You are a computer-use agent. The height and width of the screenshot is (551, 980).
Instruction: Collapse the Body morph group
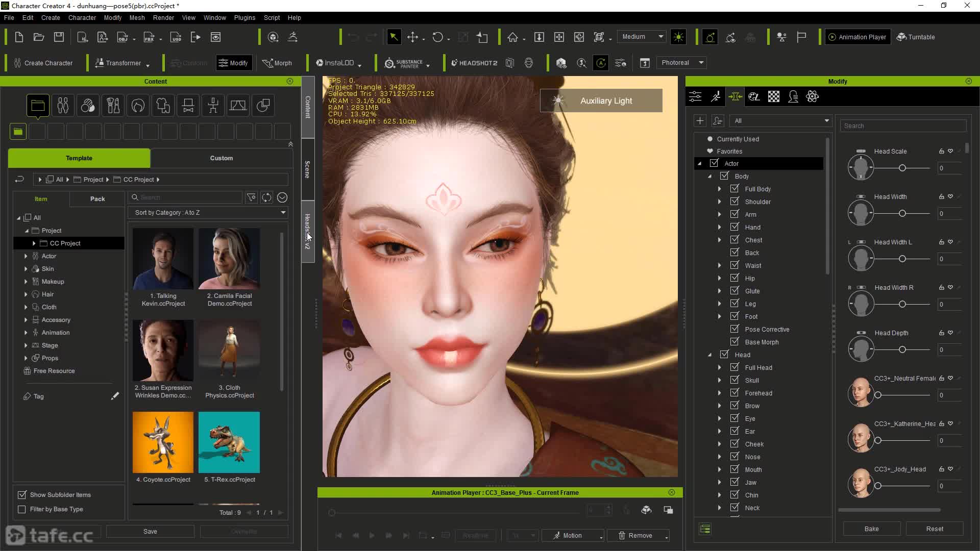point(709,176)
